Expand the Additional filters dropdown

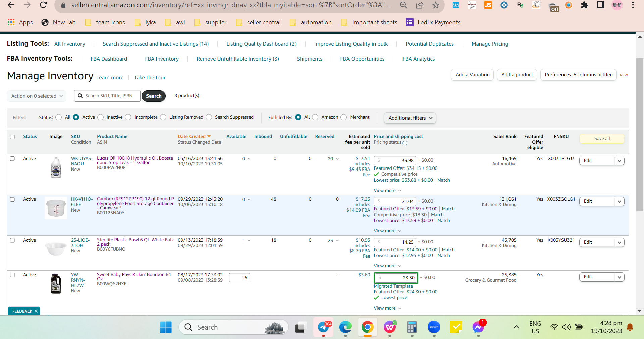pos(410,118)
